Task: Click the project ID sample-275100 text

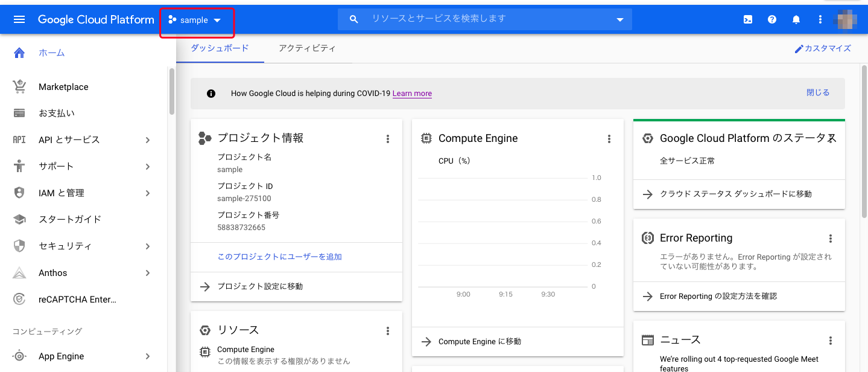Action: [244, 199]
